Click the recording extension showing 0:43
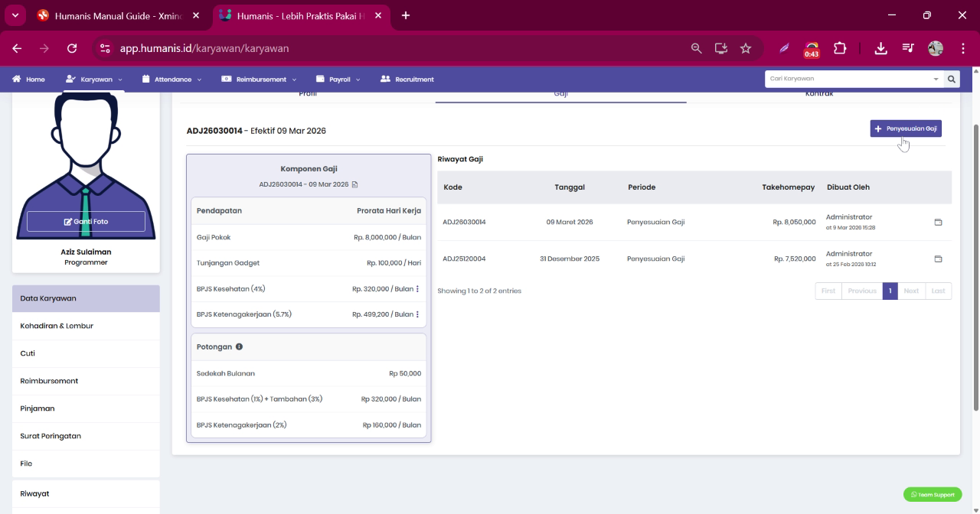 (x=812, y=50)
